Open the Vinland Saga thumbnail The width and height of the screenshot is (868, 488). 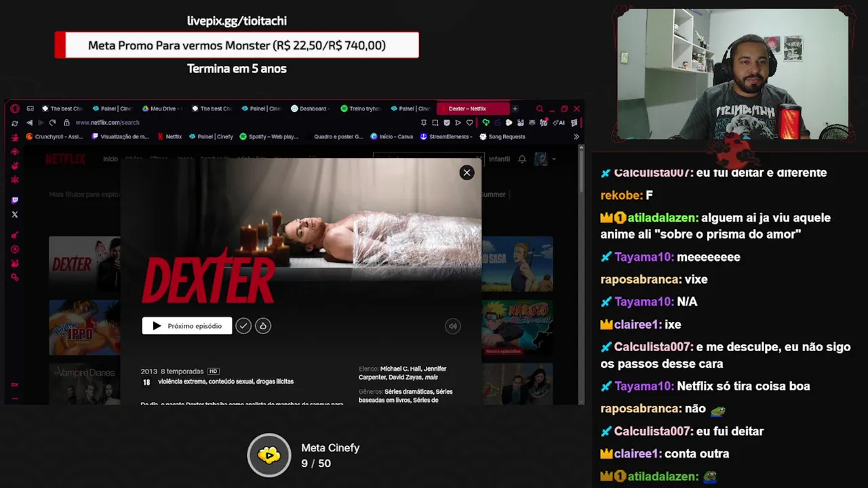(517, 264)
